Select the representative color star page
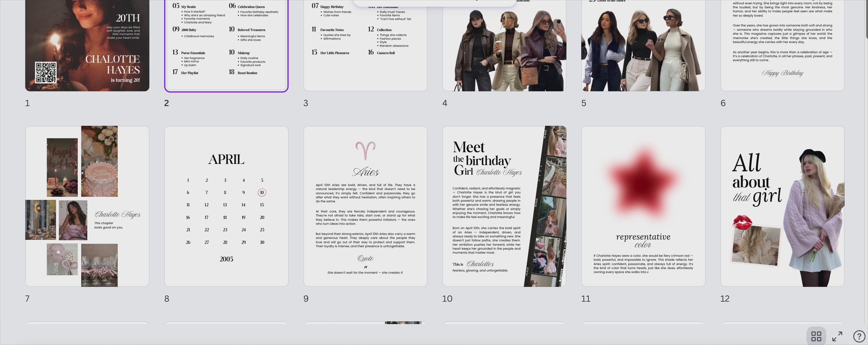 (x=643, y=206)
